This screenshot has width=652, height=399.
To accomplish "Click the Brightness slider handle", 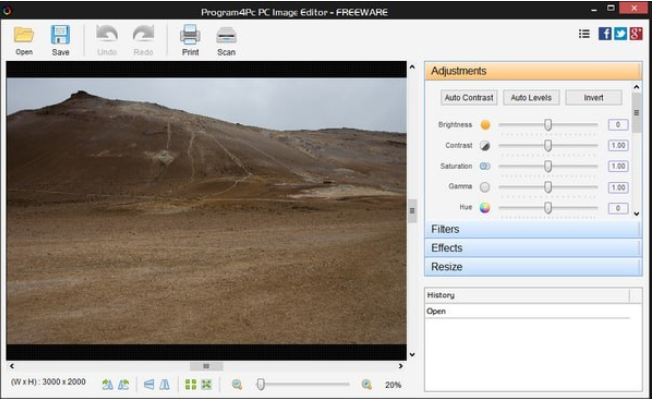I will pyautogui.click(x=548, y=125).
